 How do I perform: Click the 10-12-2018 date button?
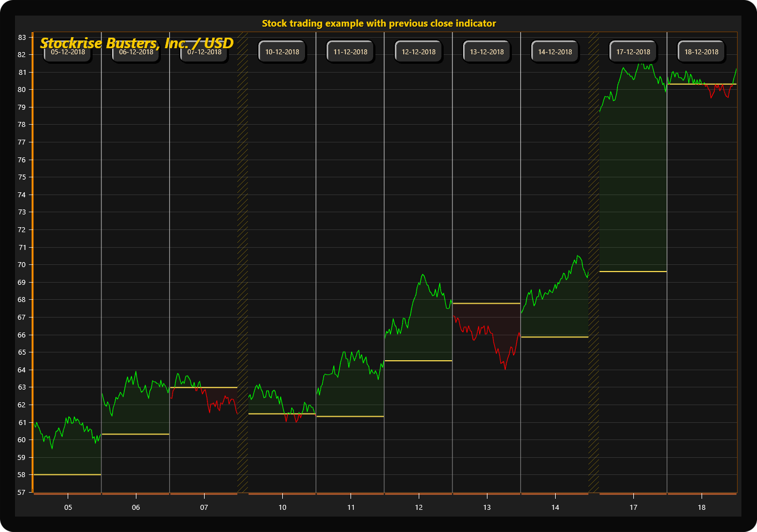(282, 52)
